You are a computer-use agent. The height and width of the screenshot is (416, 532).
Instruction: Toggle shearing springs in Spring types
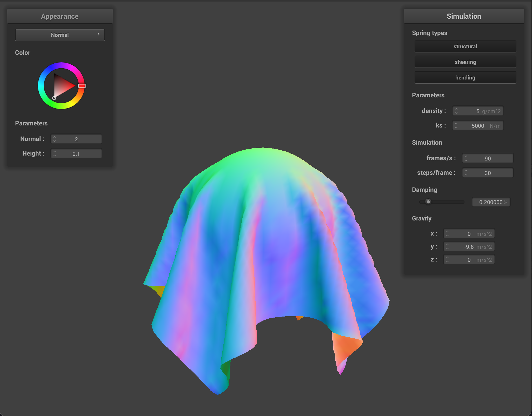click(x=465, y=62)
